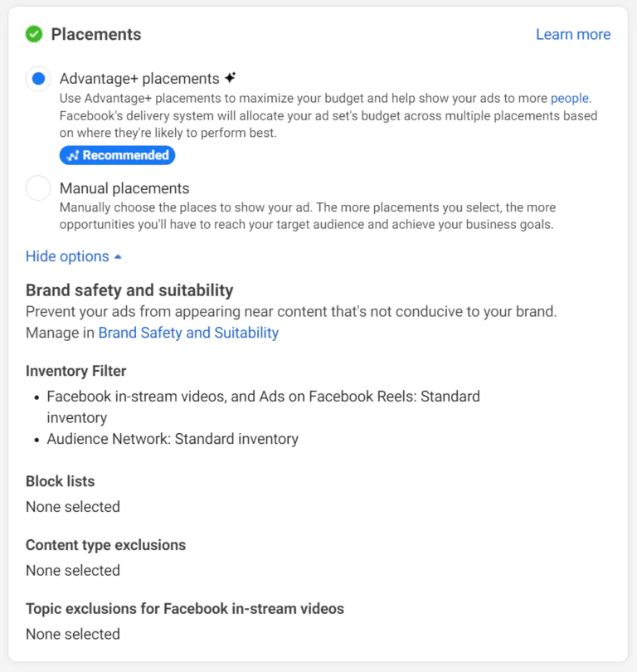Image resolution: width=637 pixels, height=672 pixels.
Task: Click None selected under Content type exclusions
Action: coord(73,570)
